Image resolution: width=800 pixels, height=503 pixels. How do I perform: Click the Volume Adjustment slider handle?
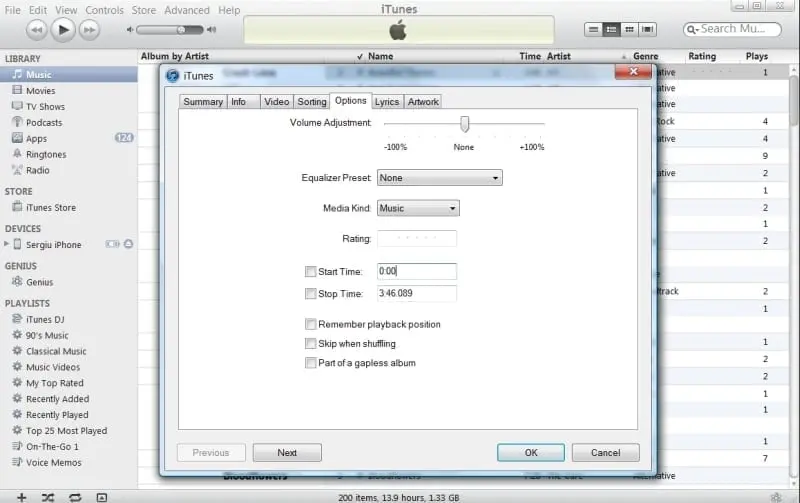click(464, 124)
